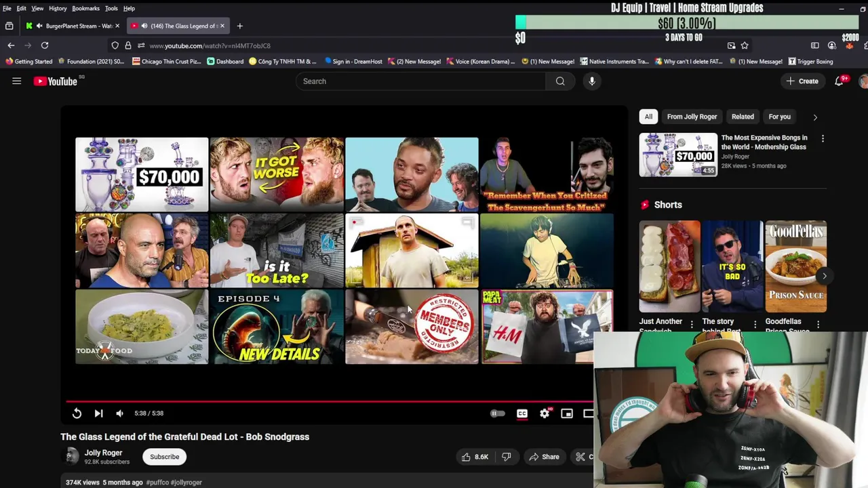Like the video (8.6K thumbs up)

pos(475,457)
